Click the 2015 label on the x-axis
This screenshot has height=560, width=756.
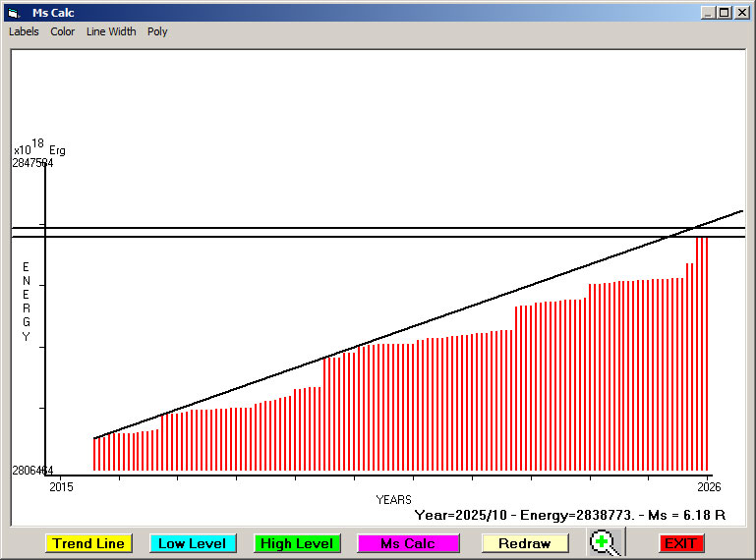point(61,486)
